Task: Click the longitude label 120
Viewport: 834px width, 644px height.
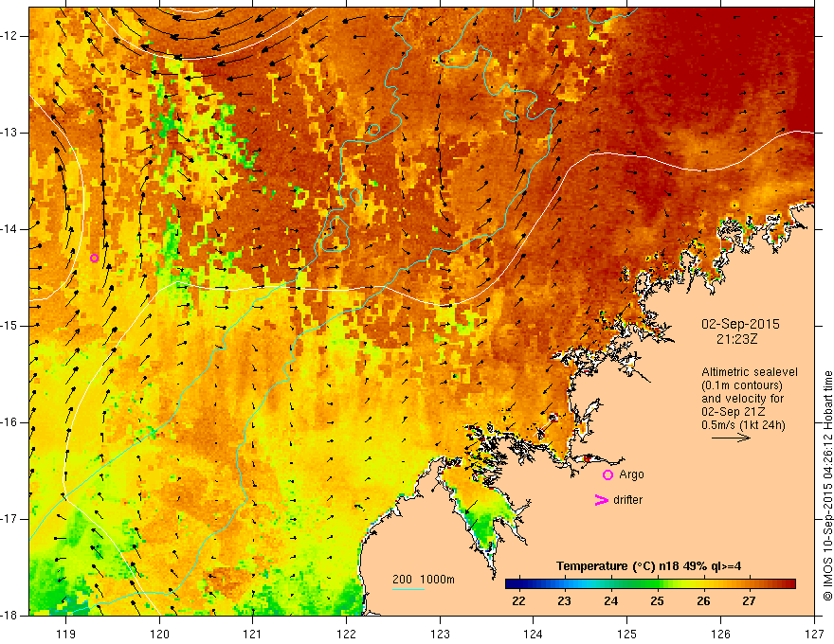Action: point(159,634)
